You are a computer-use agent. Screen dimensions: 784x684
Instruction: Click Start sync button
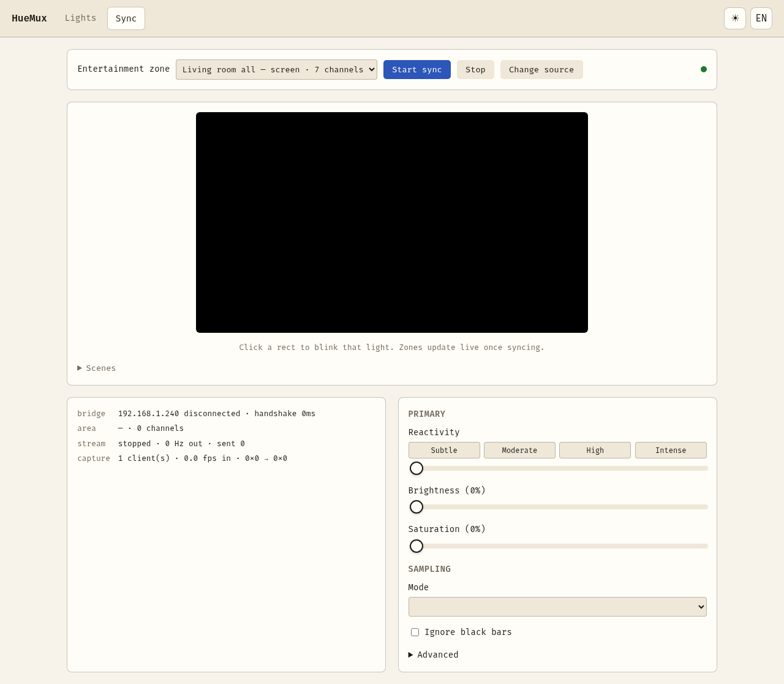click(x=417, y=69)
